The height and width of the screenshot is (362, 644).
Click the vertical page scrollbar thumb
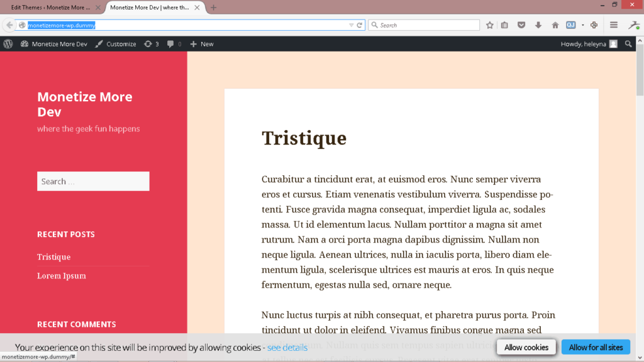pos(640,71)
